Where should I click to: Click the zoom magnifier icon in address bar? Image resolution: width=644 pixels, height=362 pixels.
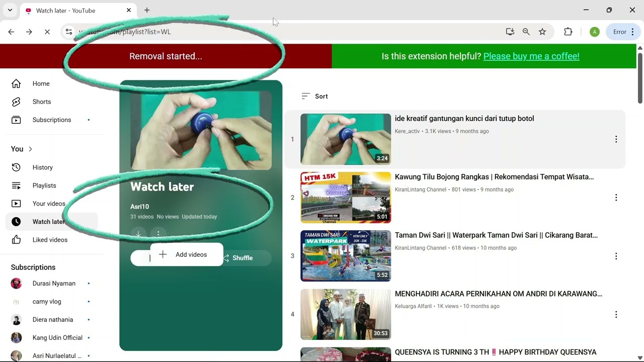pyautogui.click(x=526, y=32)
